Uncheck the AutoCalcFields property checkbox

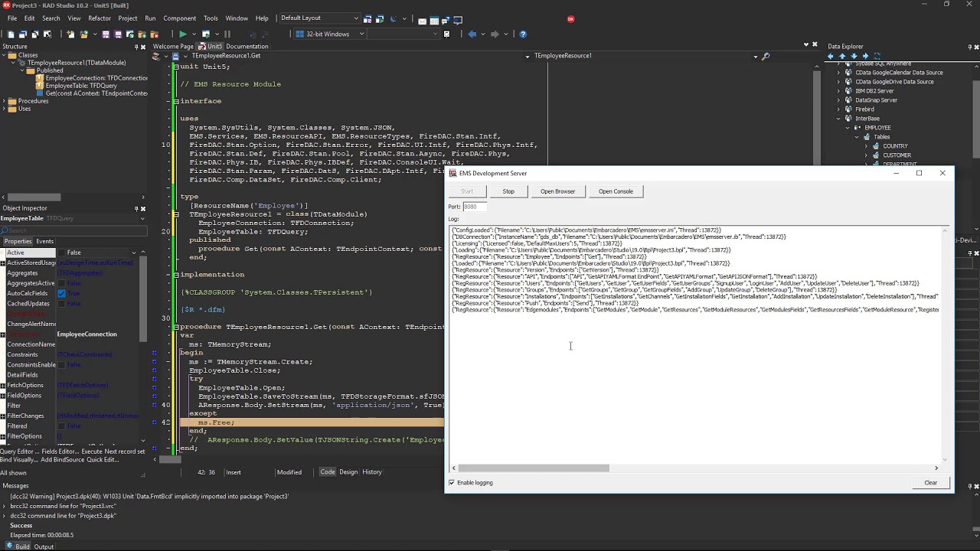(61, 293)
